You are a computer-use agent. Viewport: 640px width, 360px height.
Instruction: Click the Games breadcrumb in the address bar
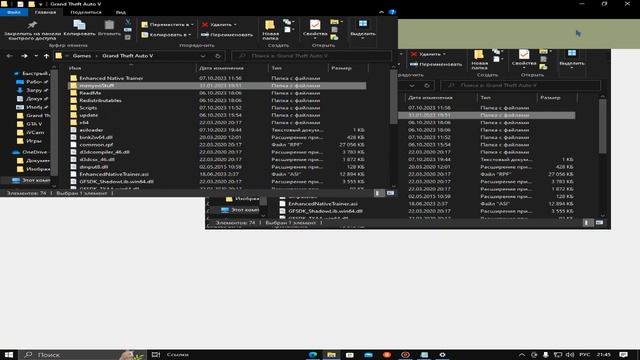point(82,56)
